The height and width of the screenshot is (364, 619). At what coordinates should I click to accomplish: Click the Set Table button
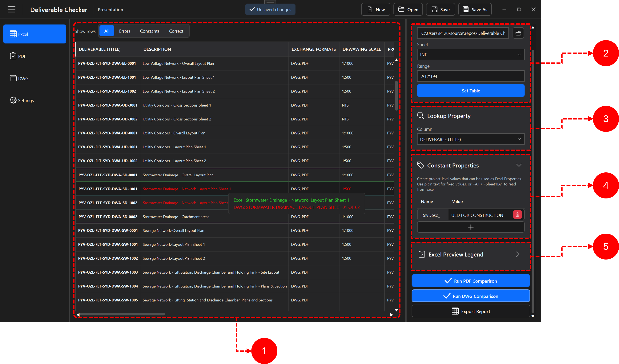[471, 91]
